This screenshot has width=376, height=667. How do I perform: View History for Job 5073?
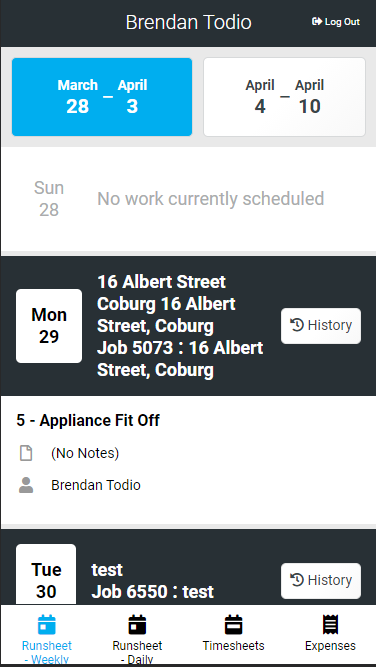321,326
